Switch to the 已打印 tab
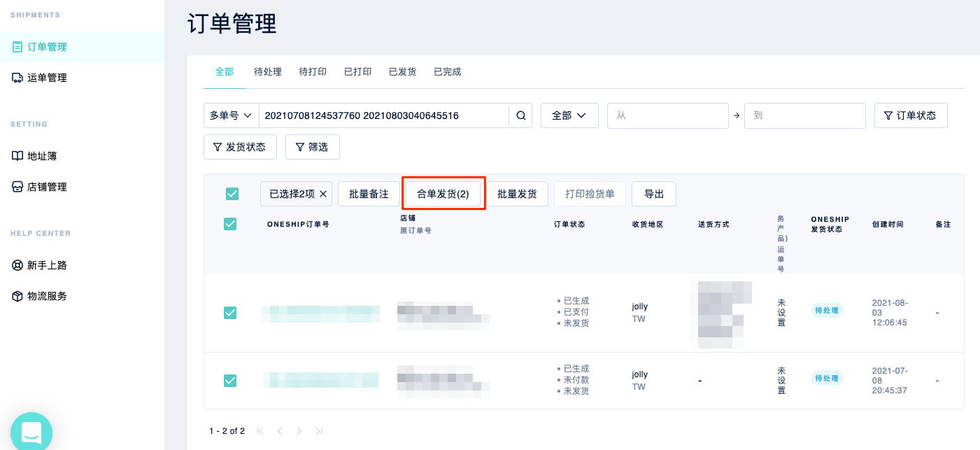This screenshot has width=980, height=450. pyautogui.click(x=357, y=72)
